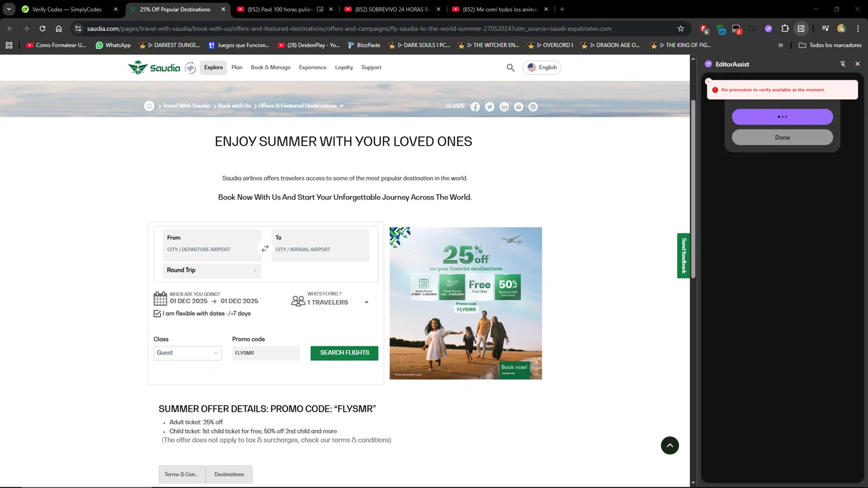Toggle the browser side panel icon

[801, 28]
